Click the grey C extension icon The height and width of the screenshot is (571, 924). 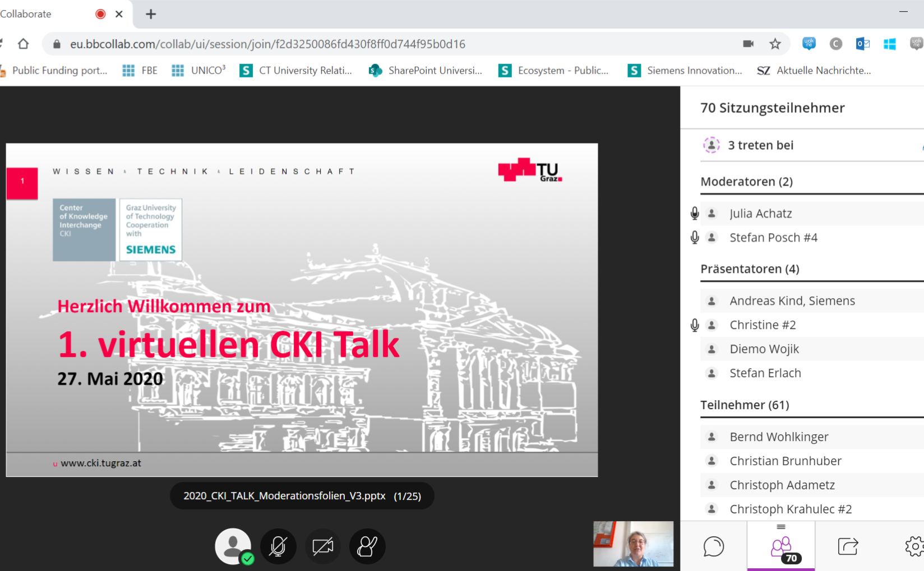(x=835, y=44)
